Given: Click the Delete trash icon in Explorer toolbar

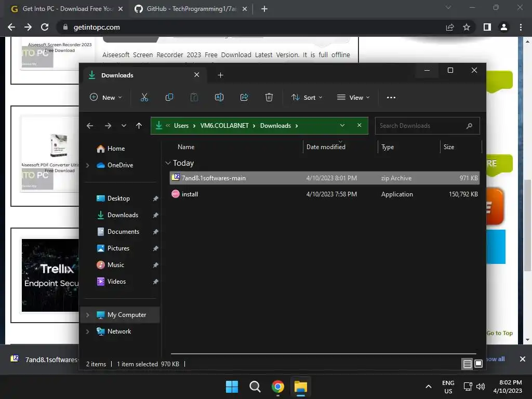Looking at the screenshot, I should coord(269,97).
